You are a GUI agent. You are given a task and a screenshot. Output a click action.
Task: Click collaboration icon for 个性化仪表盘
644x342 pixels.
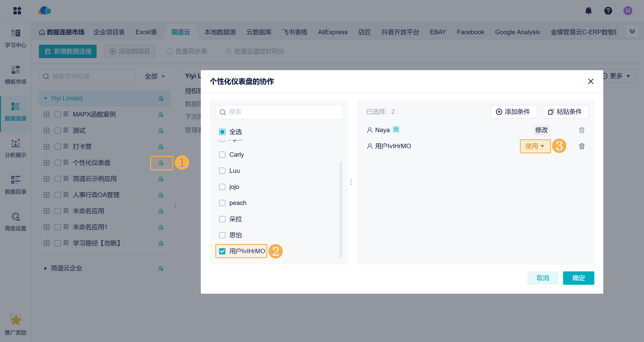coord(161,163)
